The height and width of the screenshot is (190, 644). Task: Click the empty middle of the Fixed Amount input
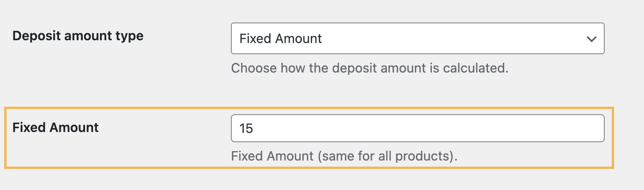417,128
